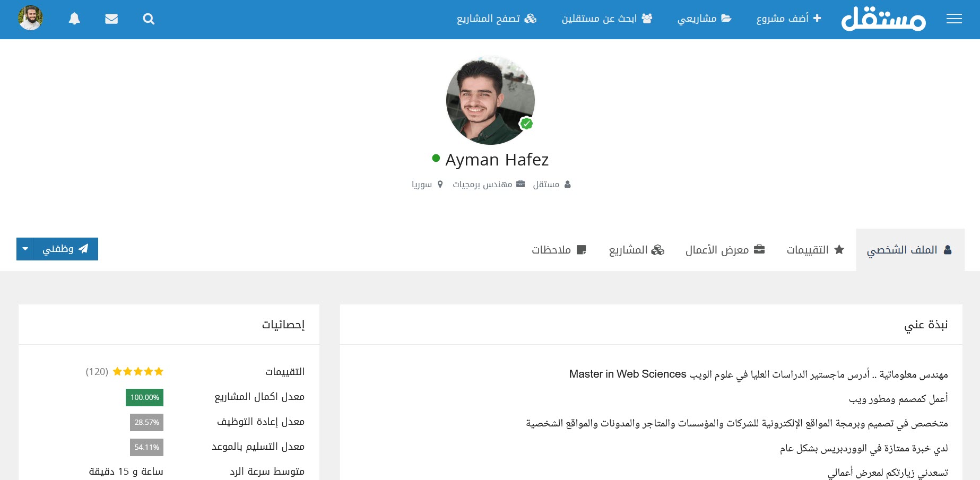The width and height of the screenshot is (980, 480).
Task: Click the bio line starting متخصص في تصميم
Action: (737, 423)
